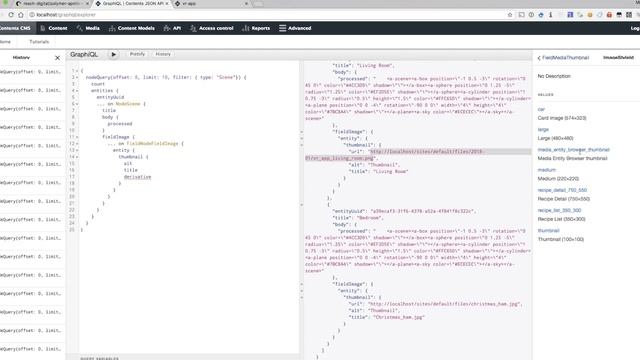Image resolution: width=640 pixels, height=360 pixels.
Task: Click the circled info extension icon
Action: pos(531,15)
